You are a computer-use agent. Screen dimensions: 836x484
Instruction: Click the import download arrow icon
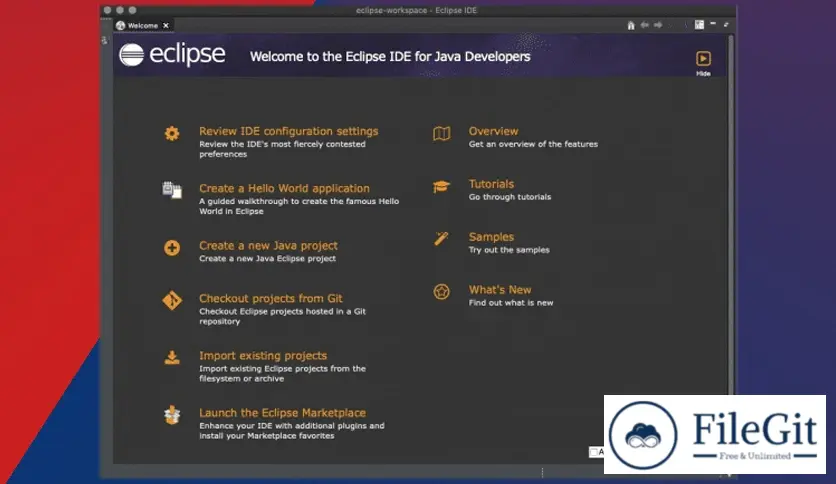point(172,357)
